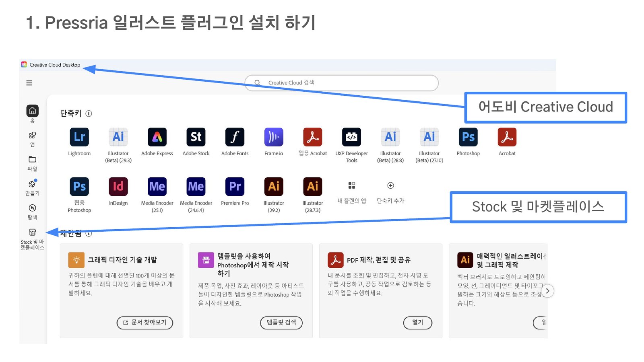Open Adobe Stock shortcut
This screenshot has height=362, width=644.
coord(196,137)
